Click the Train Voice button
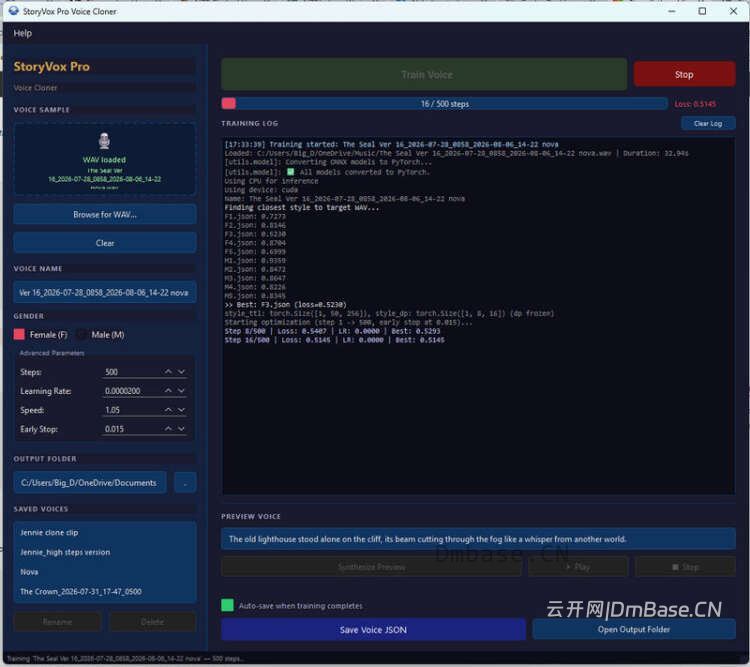The height and width of the screenshot is (667, 750). pos(424,75)
